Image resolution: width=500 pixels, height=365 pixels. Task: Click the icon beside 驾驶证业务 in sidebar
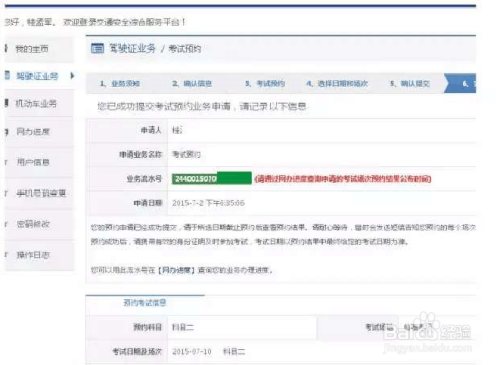7,75
